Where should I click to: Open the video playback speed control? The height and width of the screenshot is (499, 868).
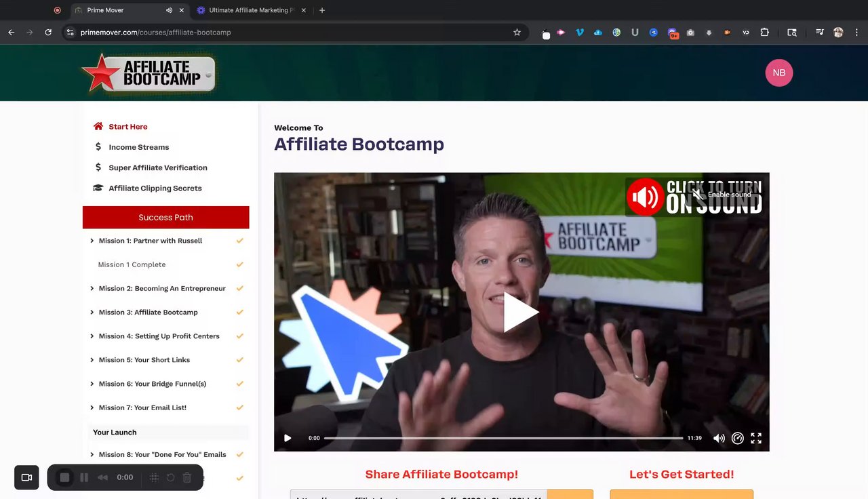(738, 438)
